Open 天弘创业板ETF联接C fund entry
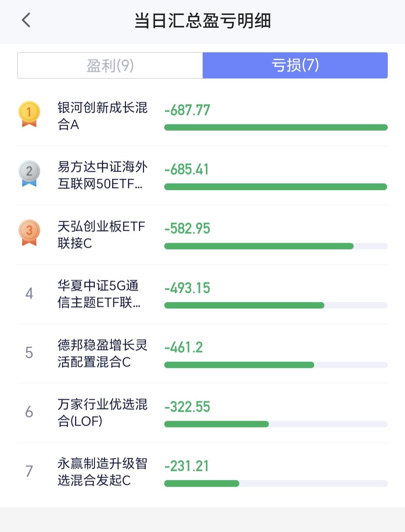This screenshot has width=405, height=532. click(x=202, y=235)
